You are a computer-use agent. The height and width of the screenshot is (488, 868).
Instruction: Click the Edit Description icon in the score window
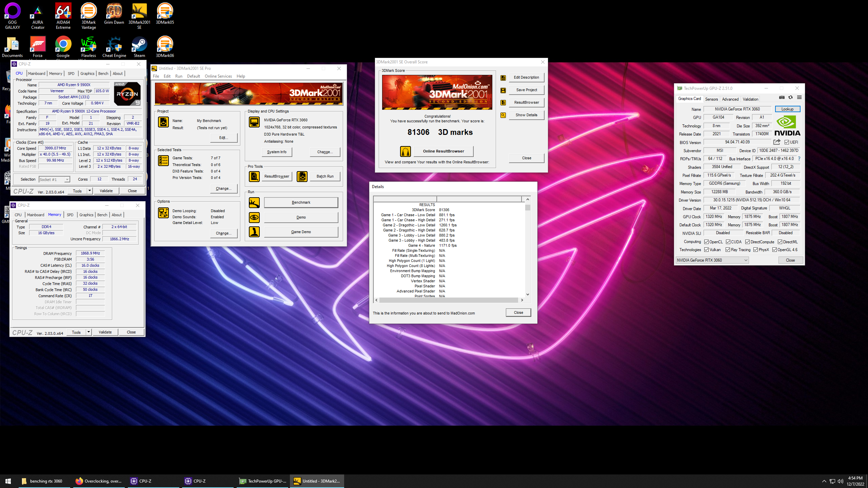[503, 78]
